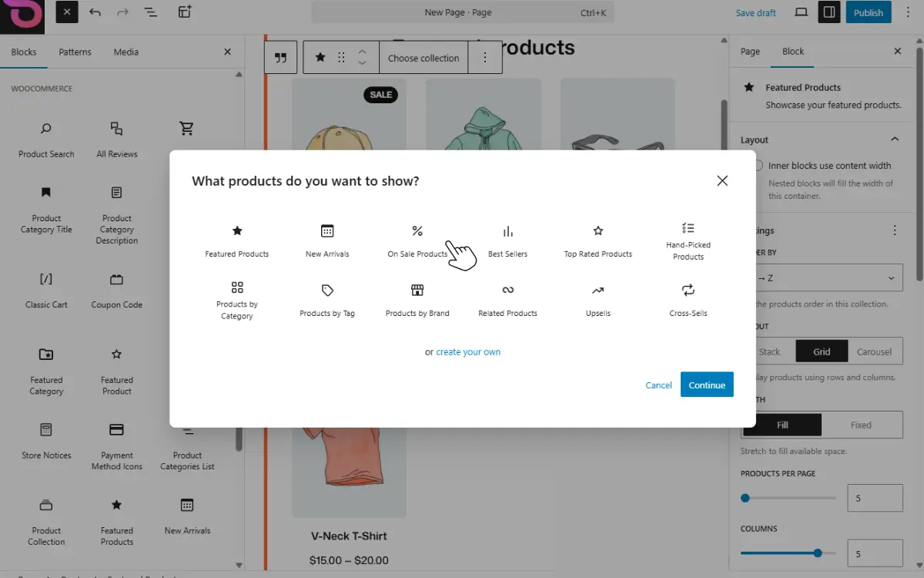924x578 pixels.
Task: Collapse the Layout panel section
Action: coord(894,139)
